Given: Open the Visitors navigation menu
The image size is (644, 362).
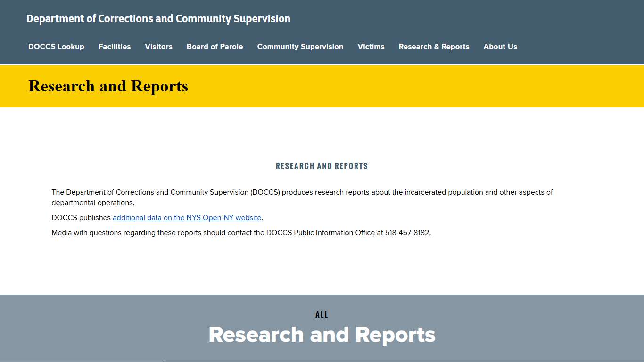Looking at the screenshot, I should [x=158, y=46].
